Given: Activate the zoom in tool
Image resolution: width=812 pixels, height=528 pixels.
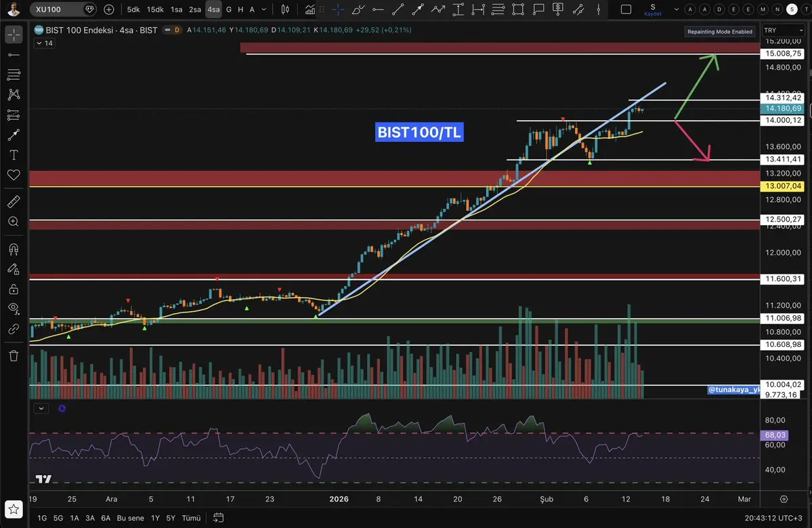Looking at the screenshot, I should tap(14, 222).
